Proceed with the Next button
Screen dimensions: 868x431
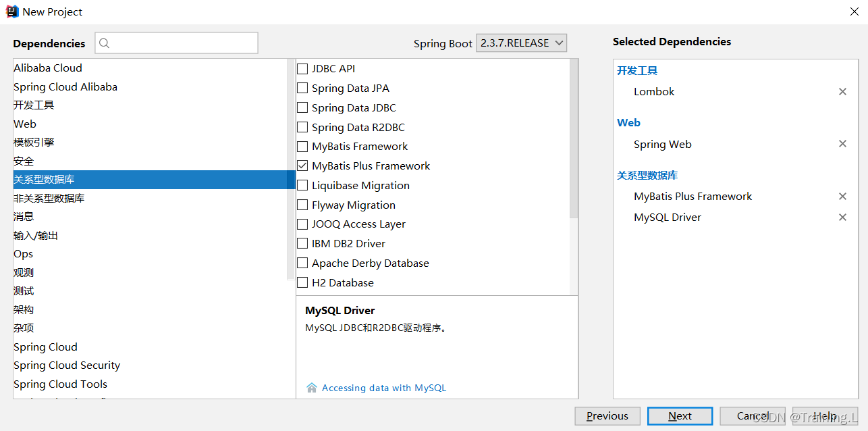pyautogui.click(x=680, y=416)
